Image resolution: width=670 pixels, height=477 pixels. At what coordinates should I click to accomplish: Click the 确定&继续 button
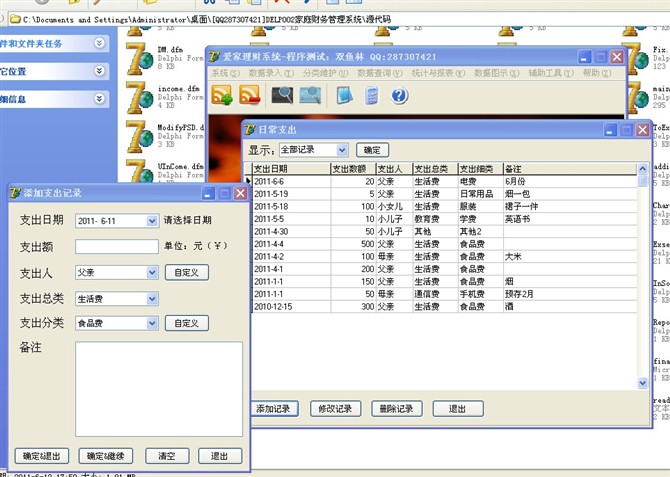tap(107, 456)
